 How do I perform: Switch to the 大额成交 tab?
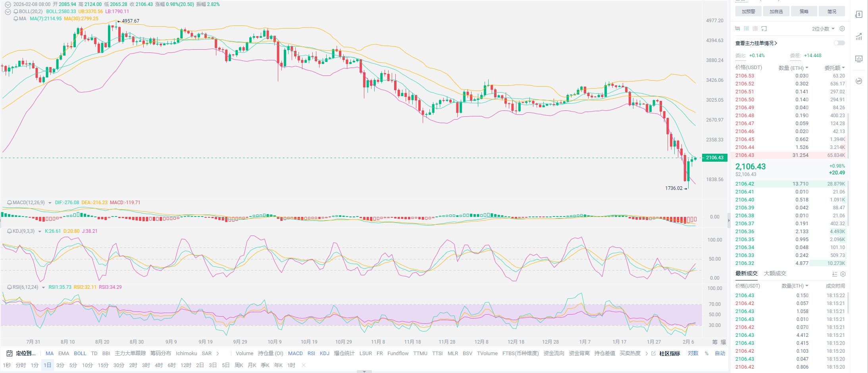pyautogui.click(x=775, y=273)
